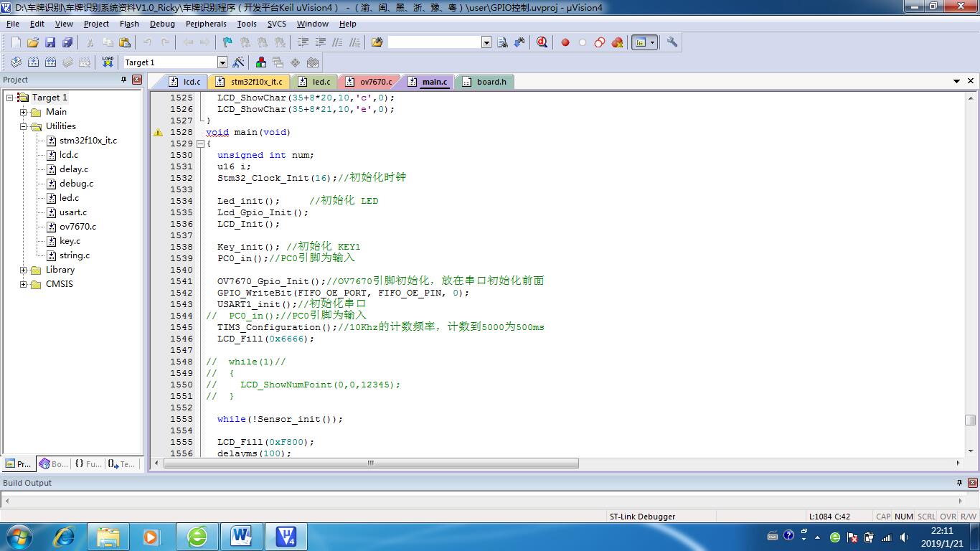Toggle auto-hide pin on Project panel
The height and width of the screenshot is (551, 980).
pos(123,80)
